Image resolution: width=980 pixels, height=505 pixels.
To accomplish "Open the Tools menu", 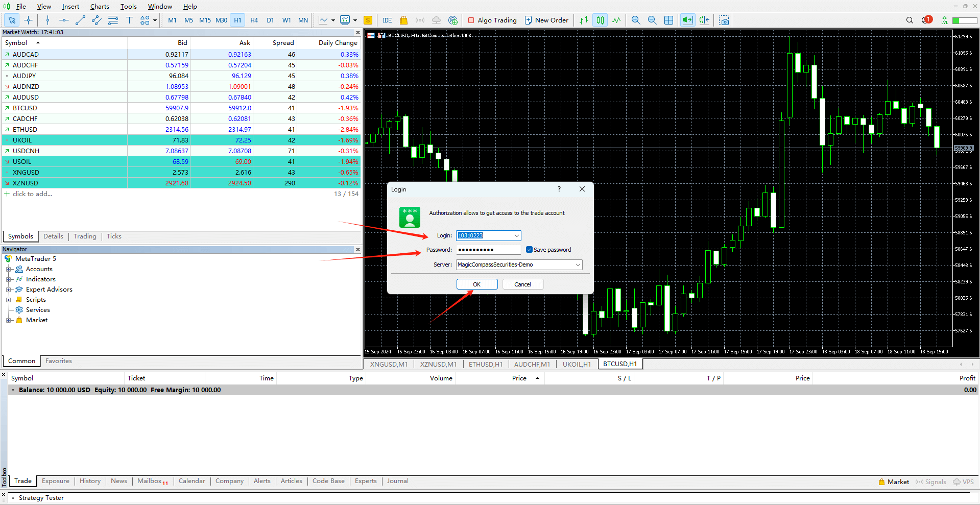I will coord(128,6).
